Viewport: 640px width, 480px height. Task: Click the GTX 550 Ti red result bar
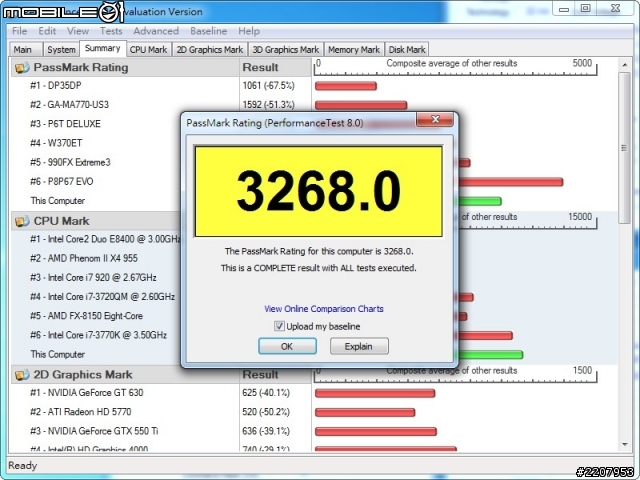376,431
